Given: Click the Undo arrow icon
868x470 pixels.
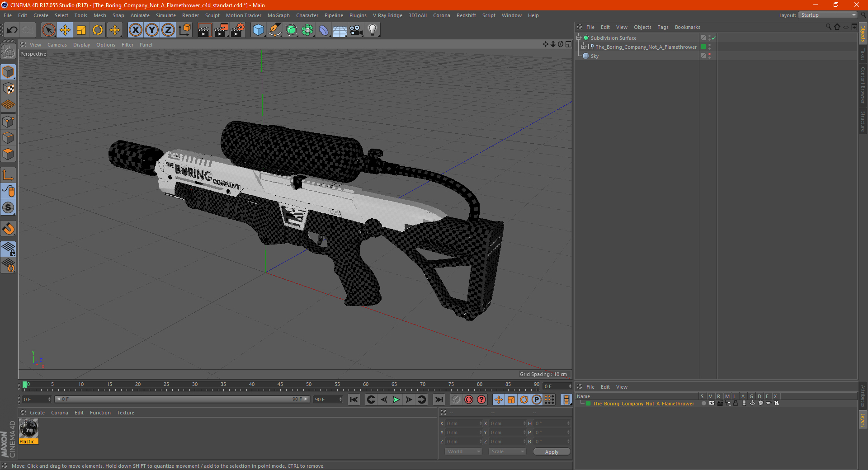Looking at the screenshot, I should pos(12,30).
